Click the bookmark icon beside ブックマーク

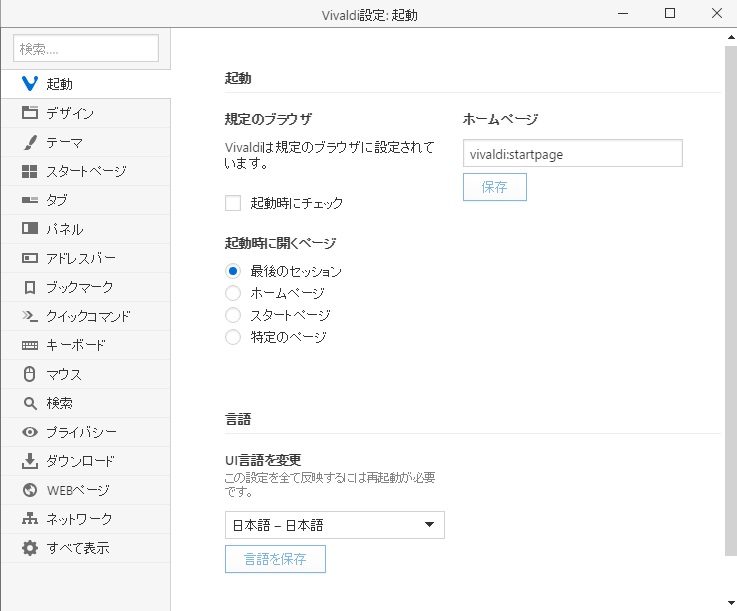click(x=30, y=287)
